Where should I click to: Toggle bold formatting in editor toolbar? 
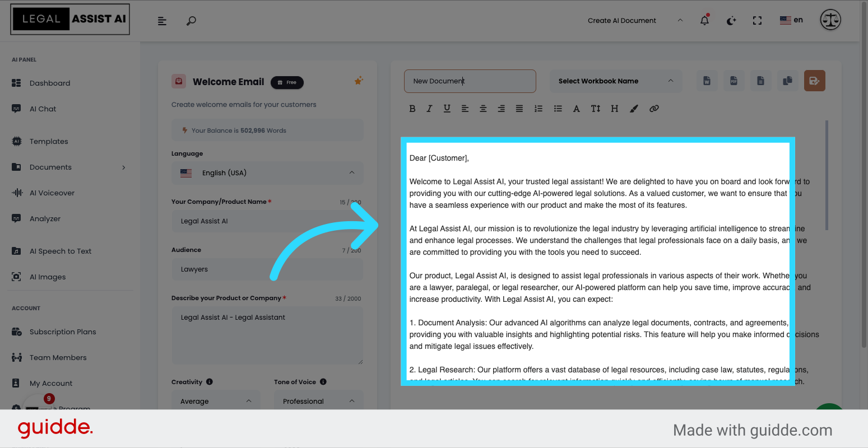click(x=412, y=109)
